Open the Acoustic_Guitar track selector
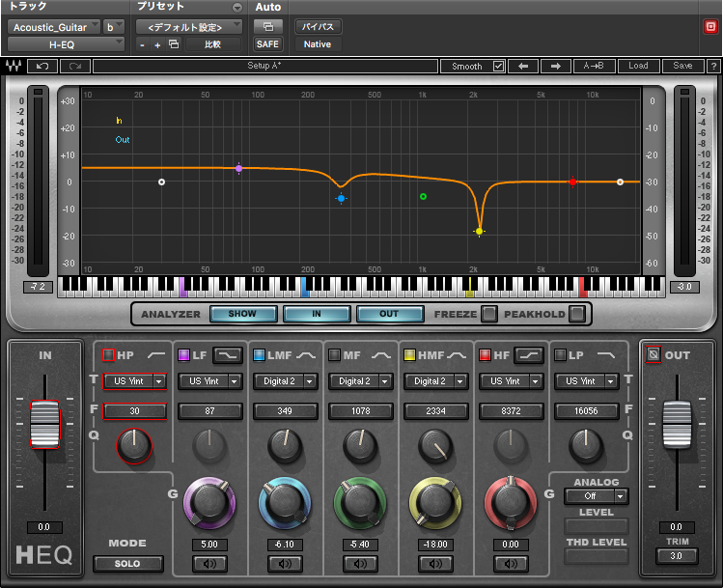723x588 pixels. point(53,27)
